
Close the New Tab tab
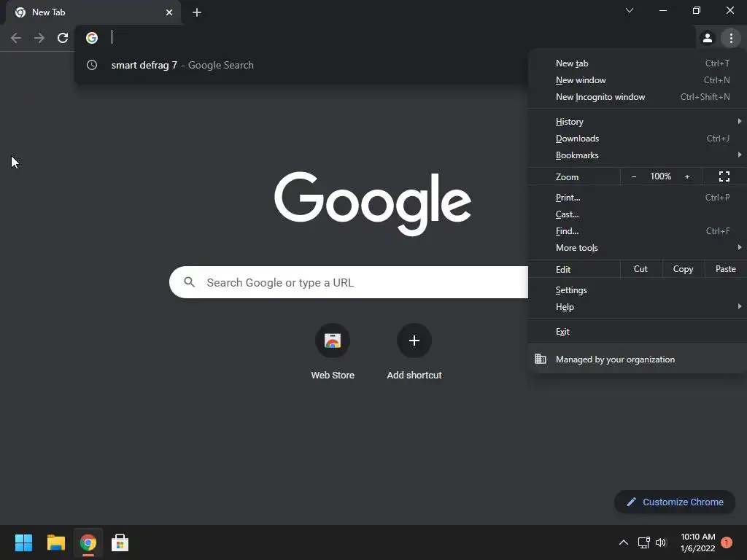pos(169,12)
